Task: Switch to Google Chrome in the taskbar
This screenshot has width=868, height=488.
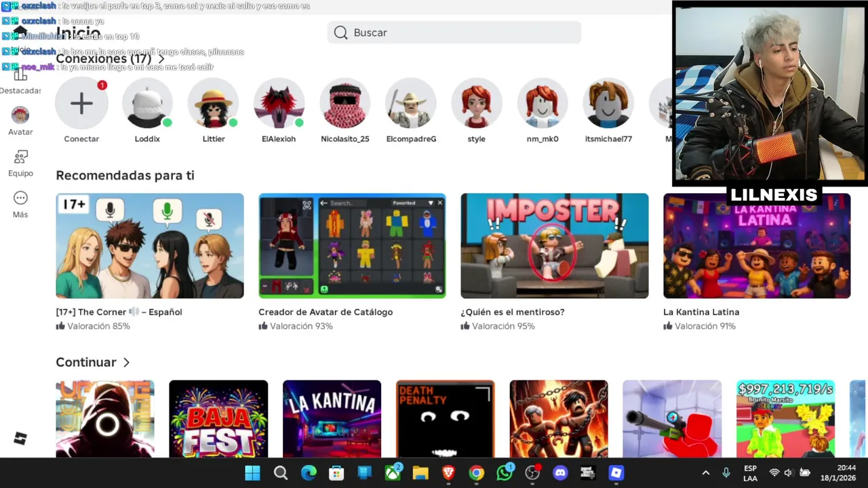Action: click(477, 473)
